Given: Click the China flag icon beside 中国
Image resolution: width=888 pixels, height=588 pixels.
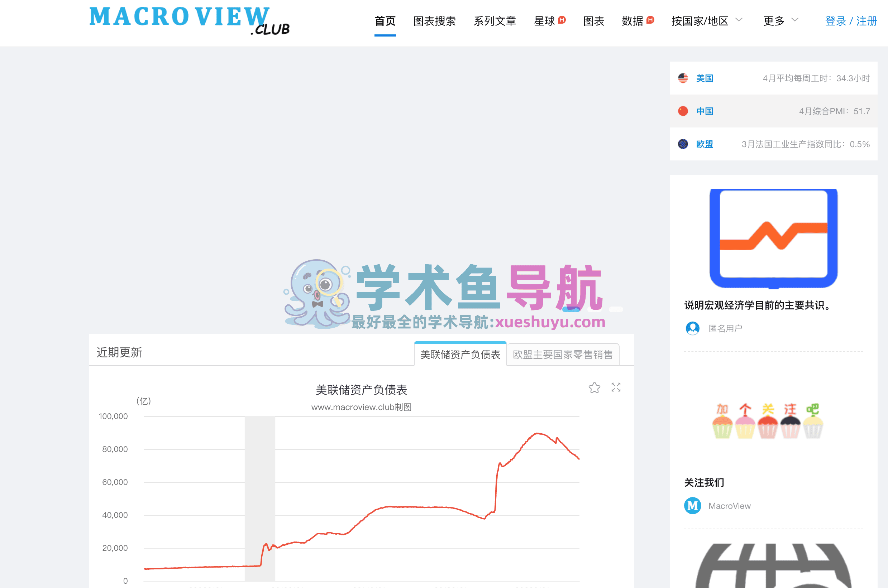Looking at the screenshot, I should (x=683, y=111).
